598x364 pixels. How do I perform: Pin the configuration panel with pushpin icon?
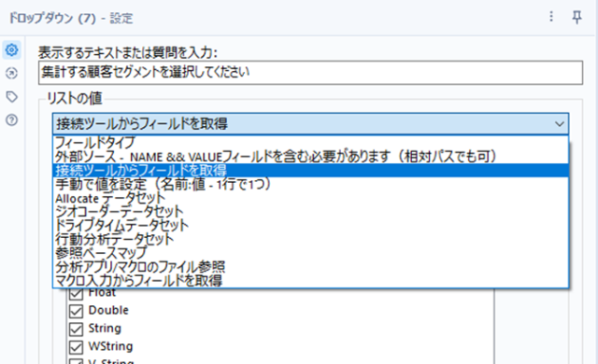[577, 17]
